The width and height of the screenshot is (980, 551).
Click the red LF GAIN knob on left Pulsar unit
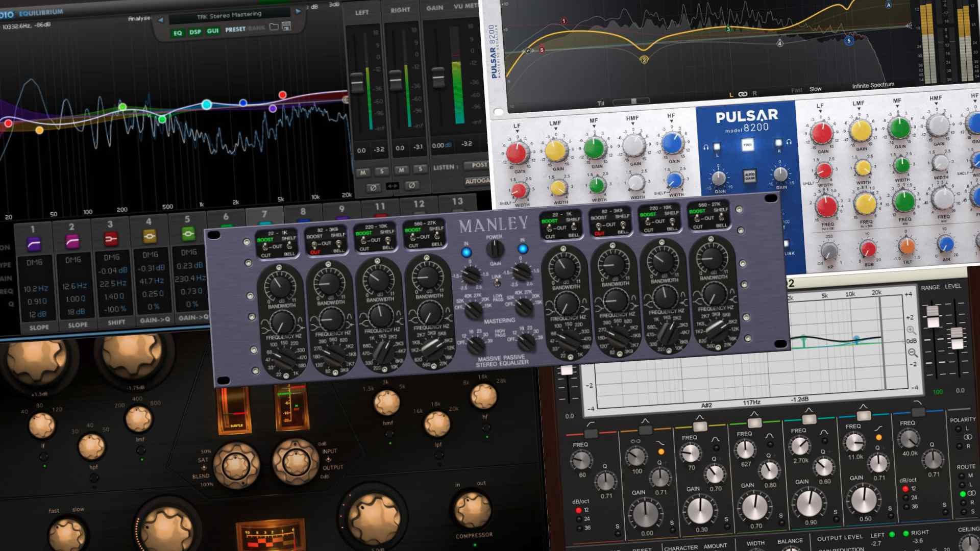[517, 153]
